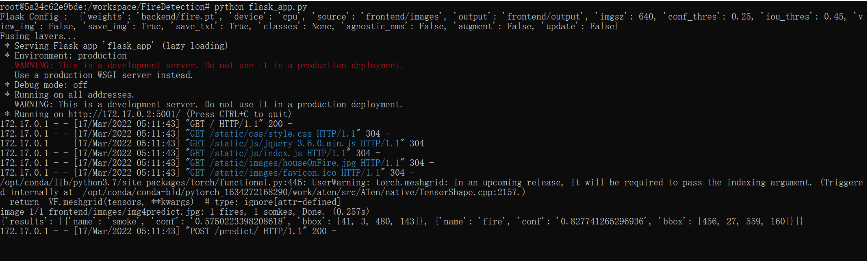Click the 'Environment: production' line
This screenshot has width=868, height=261.
click(66, 56)
